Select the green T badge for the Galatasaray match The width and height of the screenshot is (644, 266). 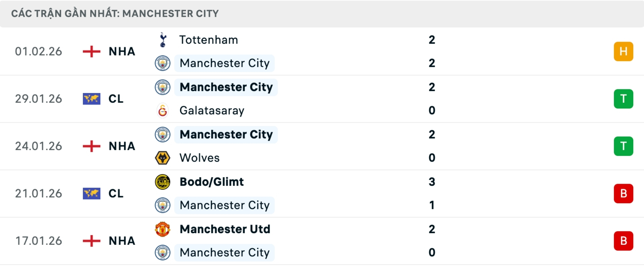click(624, 99)
